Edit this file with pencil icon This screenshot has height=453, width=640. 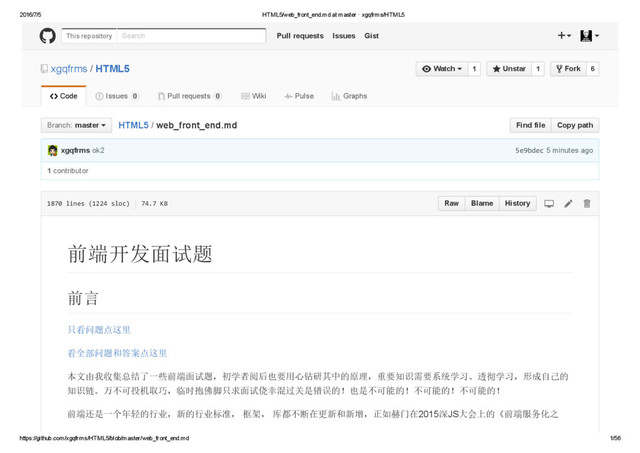click(568, 203)
